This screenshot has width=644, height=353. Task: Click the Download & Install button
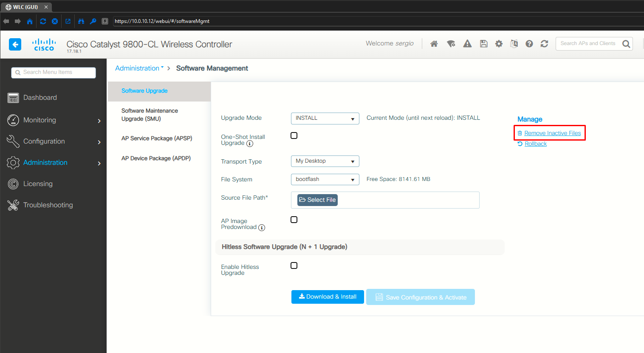click(328, 297)
